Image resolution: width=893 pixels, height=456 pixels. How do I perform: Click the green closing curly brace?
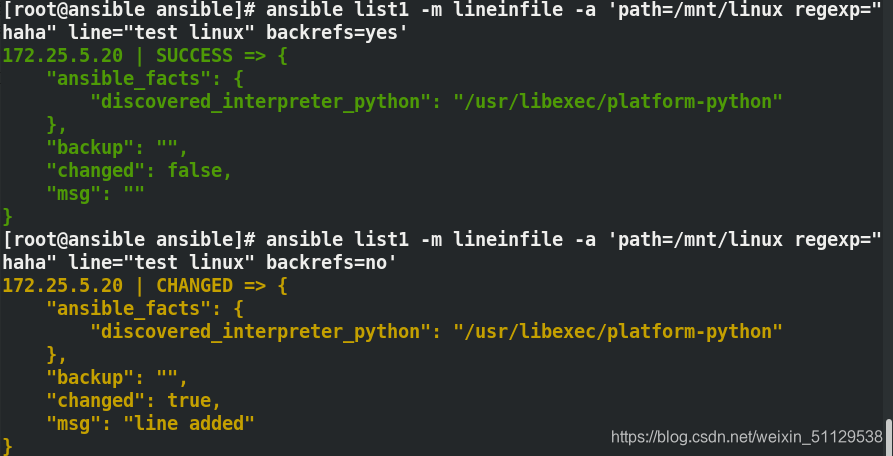pos(7,216)
